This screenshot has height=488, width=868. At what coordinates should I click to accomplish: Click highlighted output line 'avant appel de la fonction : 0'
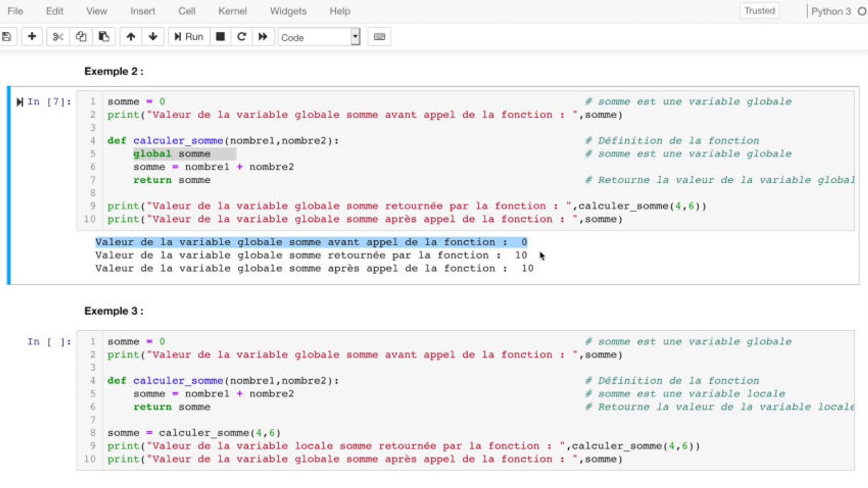[311, 243]
